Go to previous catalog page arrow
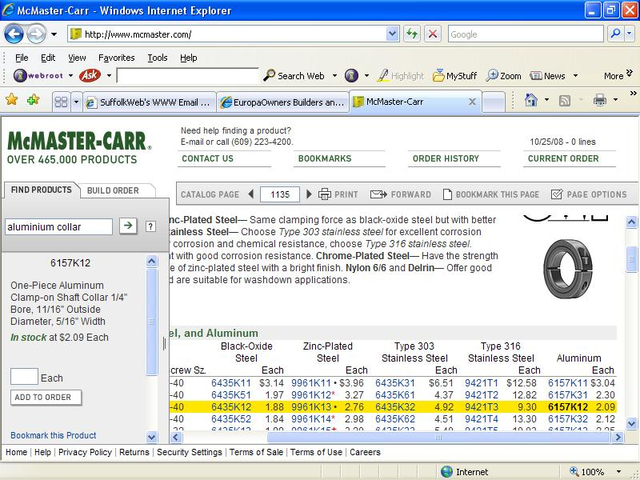 (x=250, y=194)
